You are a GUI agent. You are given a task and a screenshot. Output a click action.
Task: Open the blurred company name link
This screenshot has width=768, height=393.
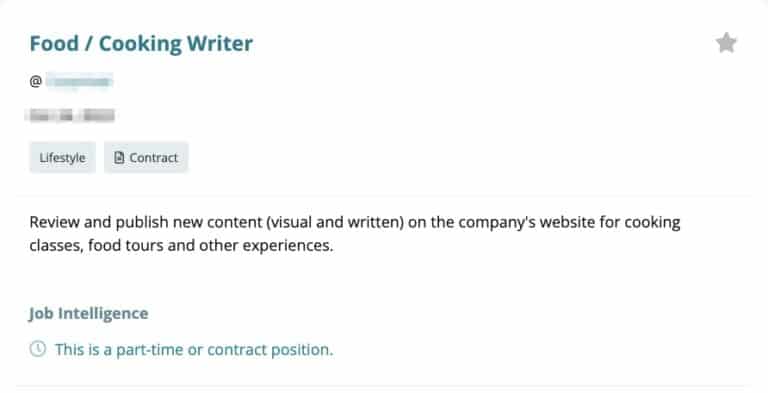click(79, 81)
